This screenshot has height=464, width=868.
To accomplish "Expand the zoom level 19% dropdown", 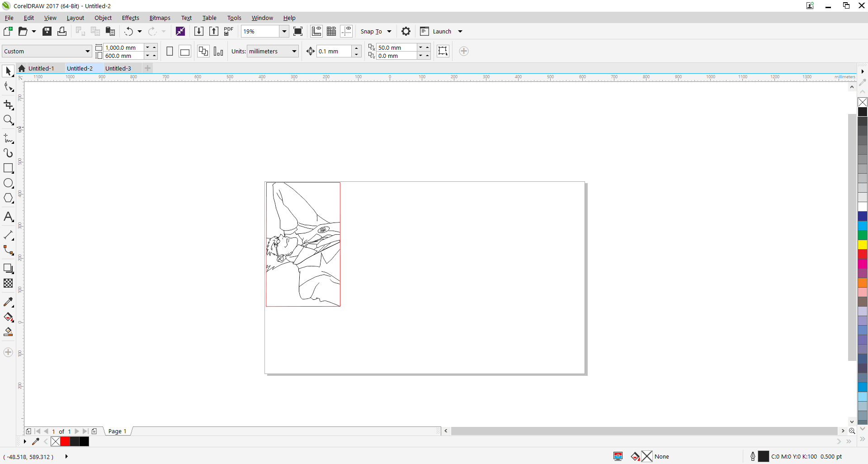I will coord(284,31).
